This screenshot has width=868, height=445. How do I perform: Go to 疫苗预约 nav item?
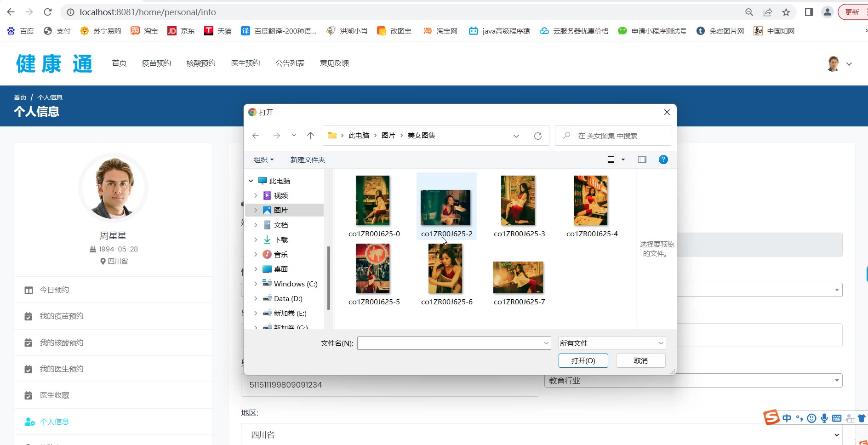(x=156, y=63)
